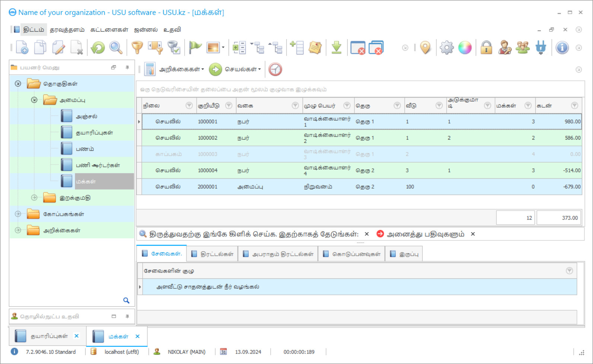593x364 pixels.
Task: Switch to the திரட்டல்கள் tab
Action: tap(212, 254)
